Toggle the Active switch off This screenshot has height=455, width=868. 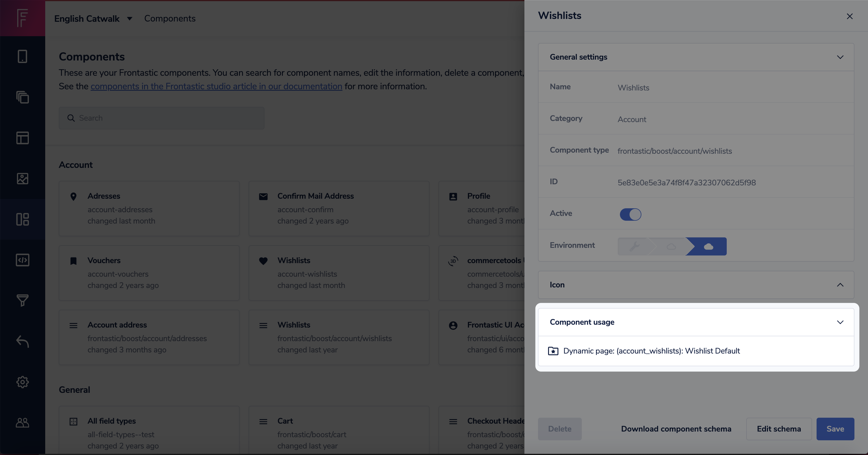(630, 214)
